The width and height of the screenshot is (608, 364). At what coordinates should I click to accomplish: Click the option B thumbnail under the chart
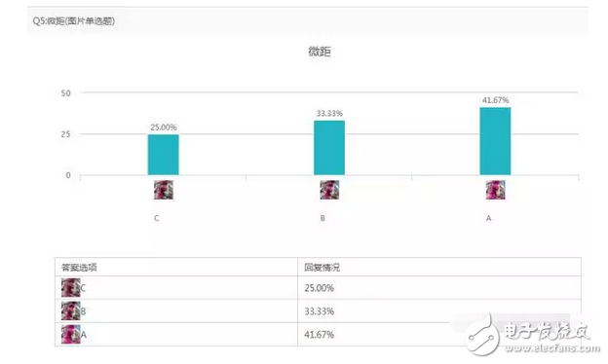[329, 190]
